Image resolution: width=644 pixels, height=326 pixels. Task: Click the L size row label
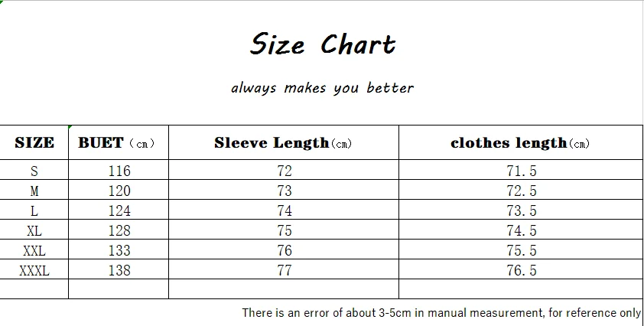[34, 210]
